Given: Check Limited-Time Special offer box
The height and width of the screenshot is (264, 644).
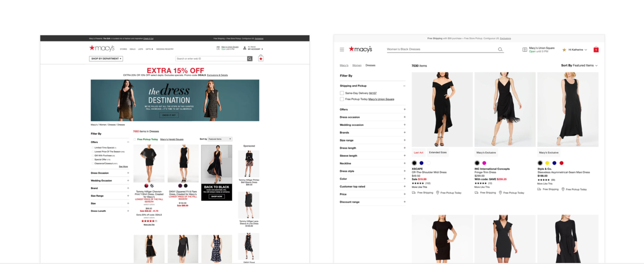Looking at the screenshot, I should coord(93,148).
